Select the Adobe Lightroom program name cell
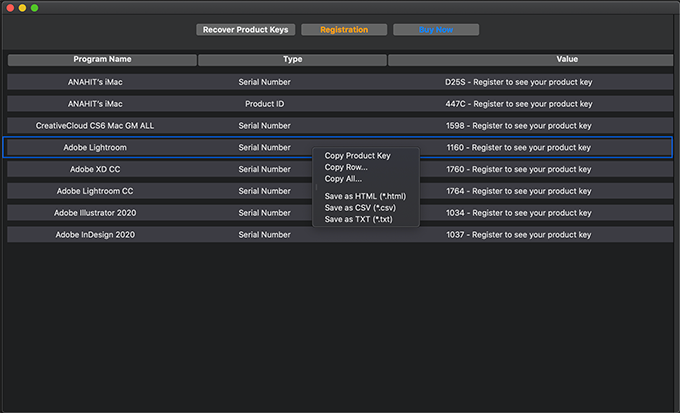Viewport: 680px width, 413px height. tap(95, 148)
